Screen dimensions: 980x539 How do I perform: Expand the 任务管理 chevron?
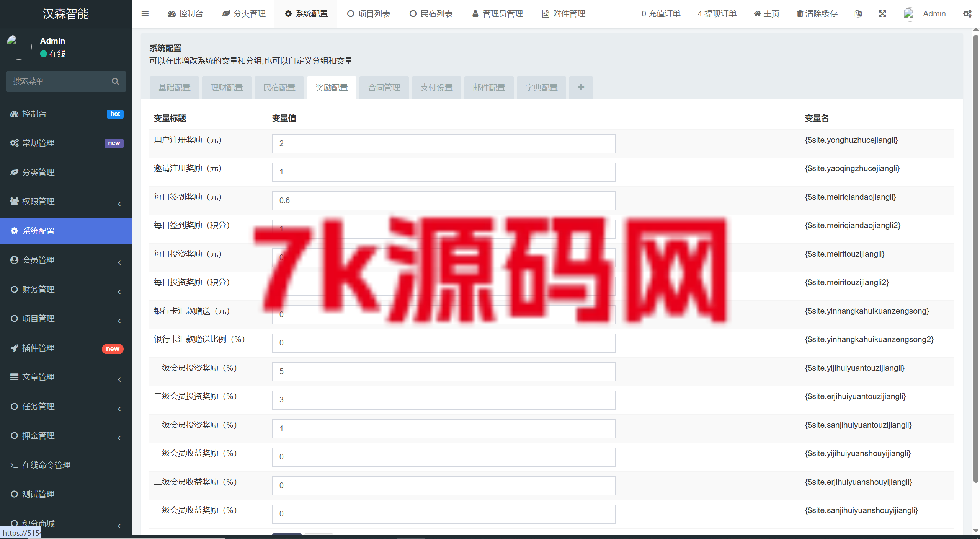pos(119,409)
